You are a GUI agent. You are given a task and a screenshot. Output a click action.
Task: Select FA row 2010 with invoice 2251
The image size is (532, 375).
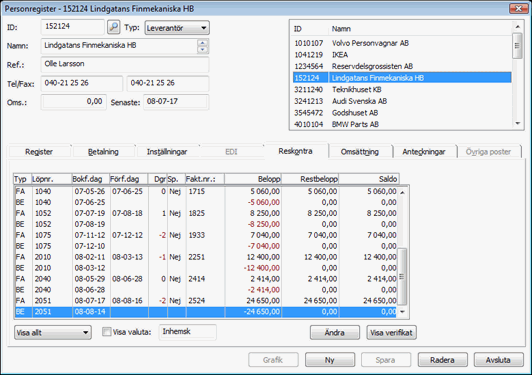click(x=206, y=257)
